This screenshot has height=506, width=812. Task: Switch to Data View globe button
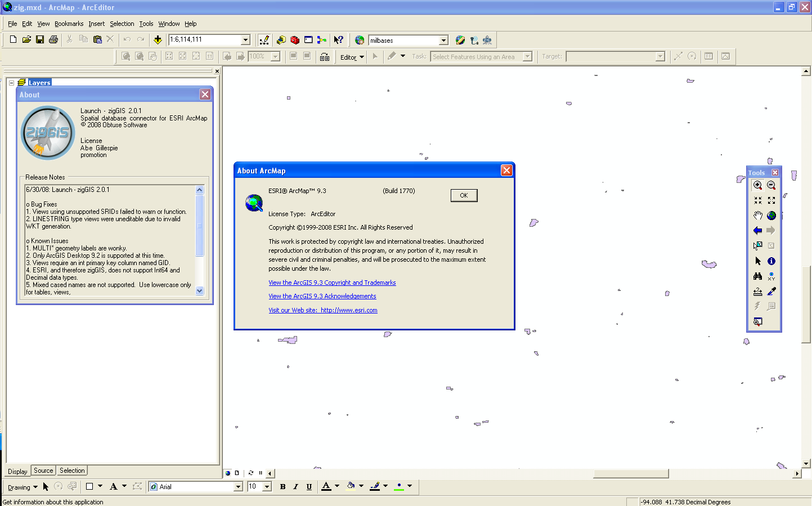click(228, 473)
